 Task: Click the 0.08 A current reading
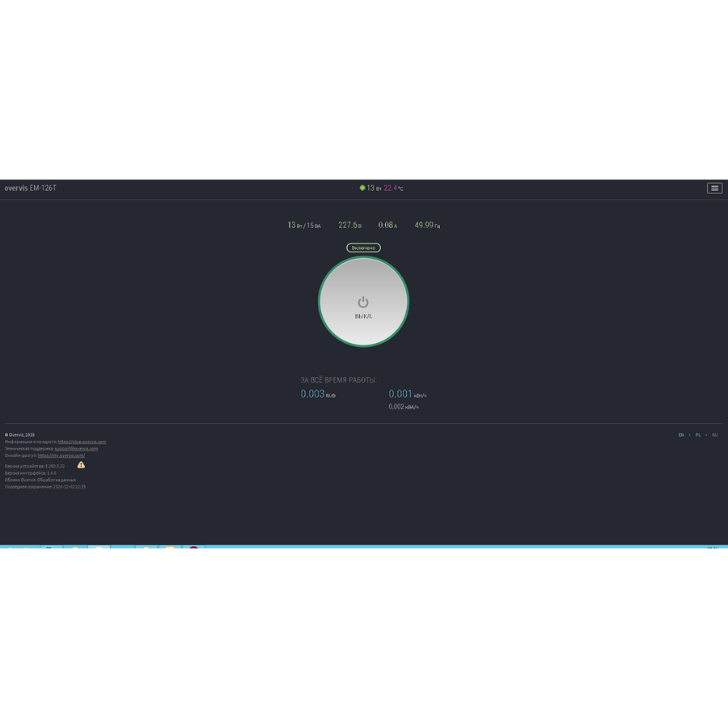point(387,226)
